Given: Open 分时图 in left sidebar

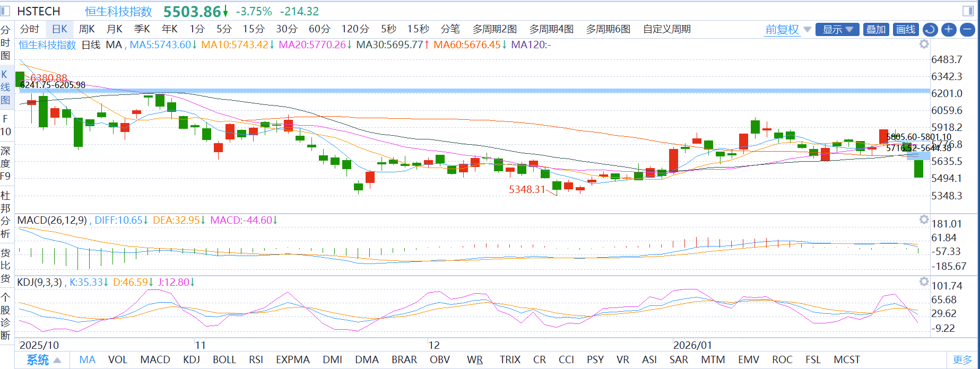Looking at the screenshot, I should pyautogui.click(x=5, y=42).
